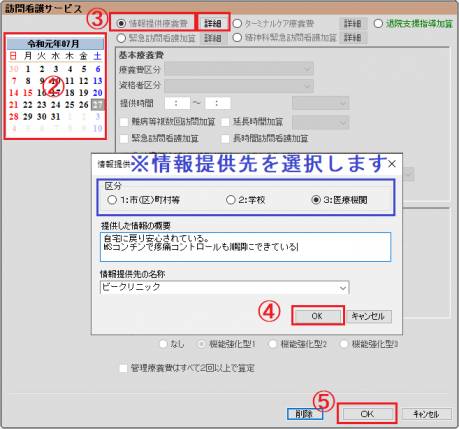Viewport: 459px width, 429px height.
Task: Select the 情報提供療養費 radio button
Action: click(121, 24)
